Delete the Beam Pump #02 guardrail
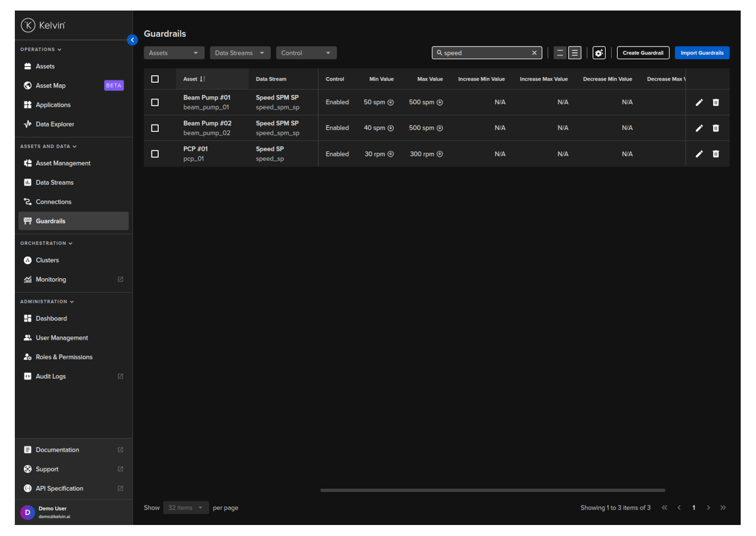Image resolution: width=756 pixels, height=536 pixels. point(715,128)
